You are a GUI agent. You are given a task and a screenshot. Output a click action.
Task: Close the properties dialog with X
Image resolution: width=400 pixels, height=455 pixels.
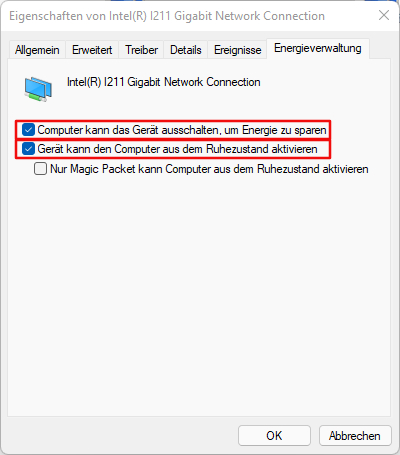point(384,15)
